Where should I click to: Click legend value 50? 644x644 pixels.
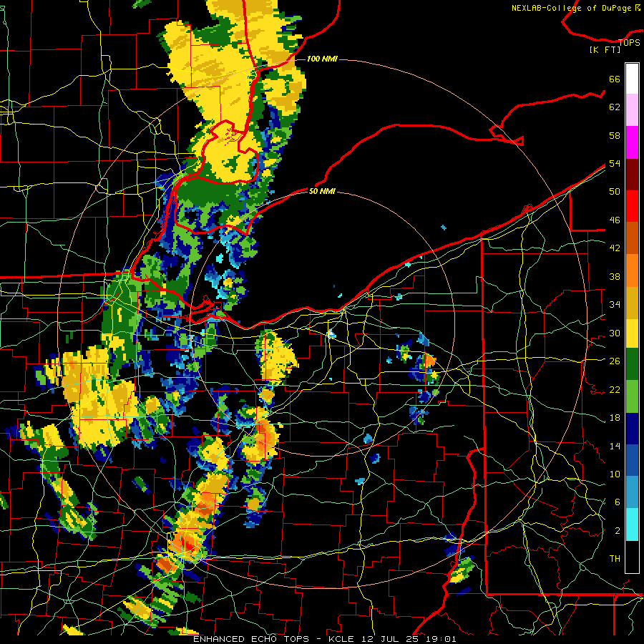point(615,191)
